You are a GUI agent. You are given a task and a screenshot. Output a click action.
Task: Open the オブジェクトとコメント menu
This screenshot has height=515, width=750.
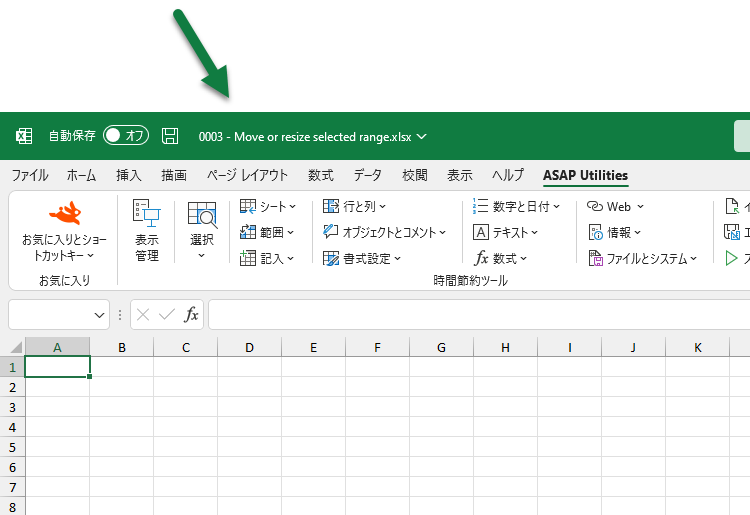[385, 232]
